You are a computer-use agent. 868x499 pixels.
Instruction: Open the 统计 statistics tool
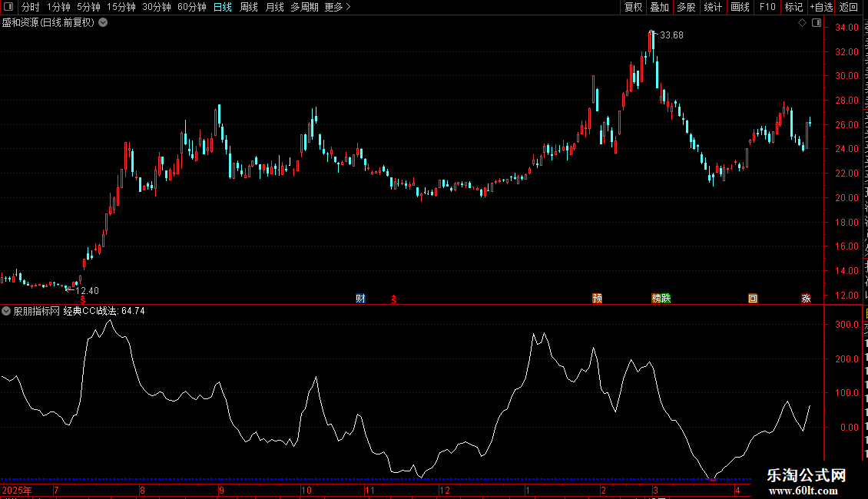point(713,7)
